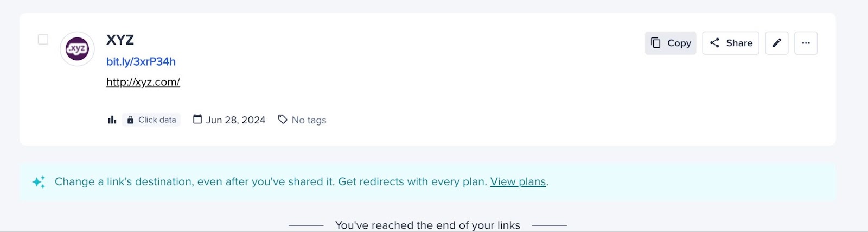Click the tag icon
Screen dimensions: 868x232
[283, 120]
